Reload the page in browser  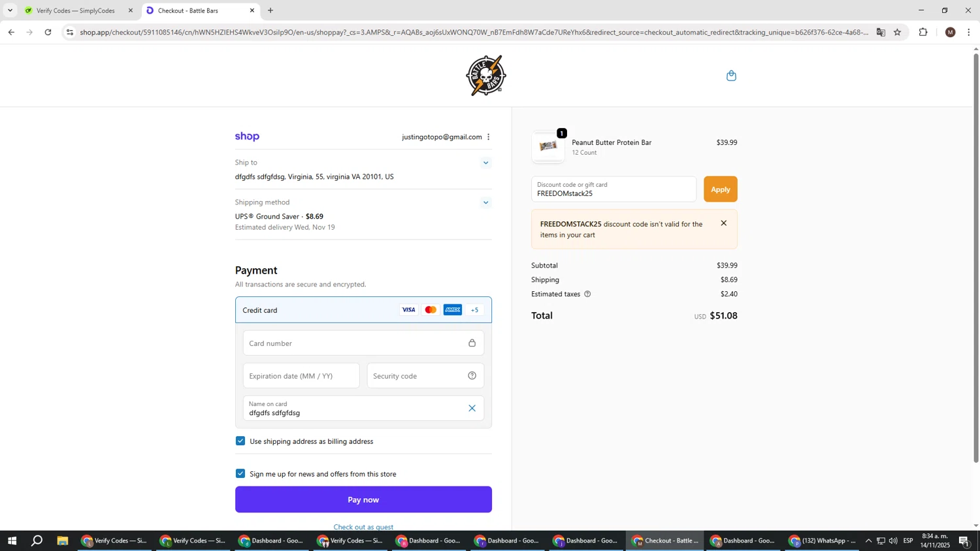pos(48,32)
